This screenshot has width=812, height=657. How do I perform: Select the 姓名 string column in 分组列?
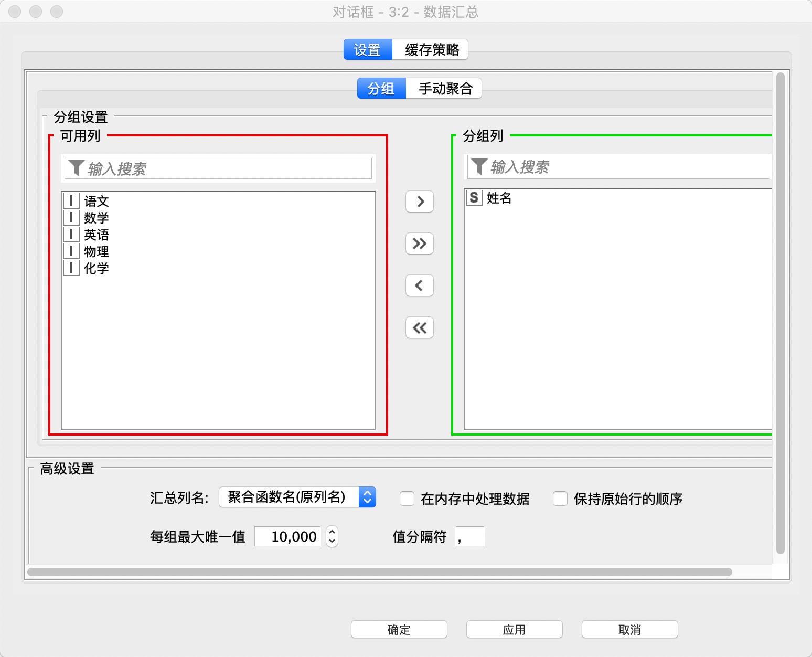(499, 198)
